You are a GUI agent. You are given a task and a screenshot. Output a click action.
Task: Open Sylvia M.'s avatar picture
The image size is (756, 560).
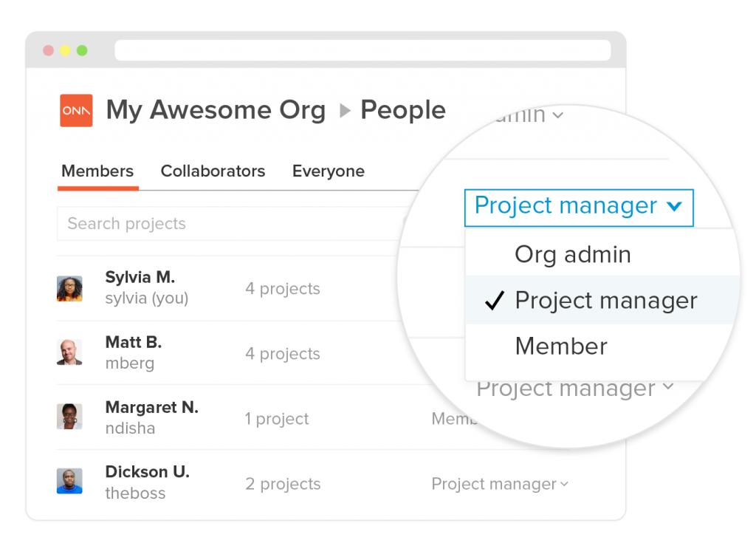(x=69, y=288)
